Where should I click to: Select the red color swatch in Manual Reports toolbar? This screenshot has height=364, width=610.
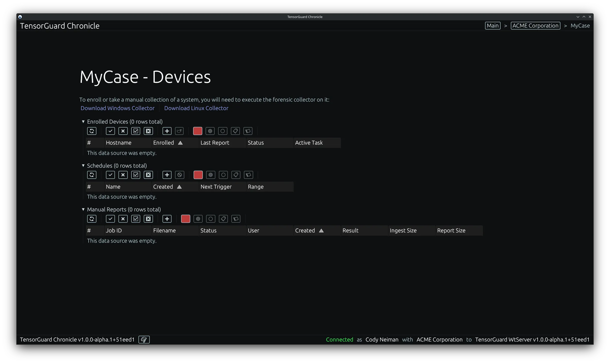coord(185,219)
